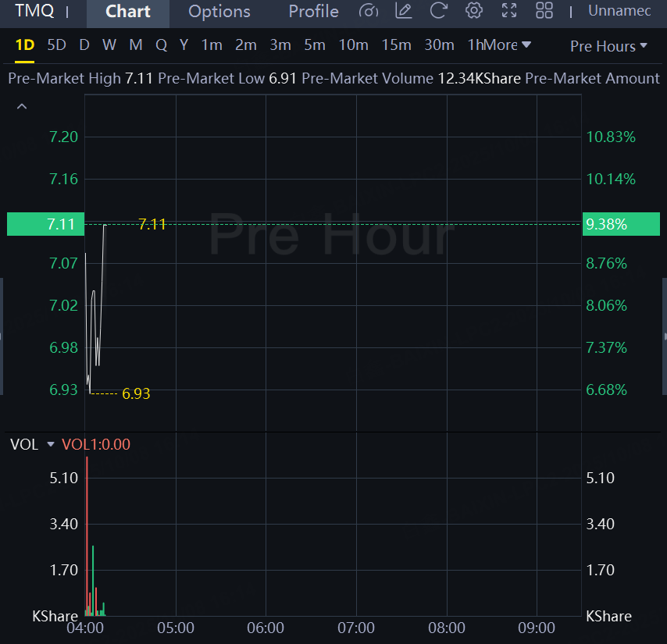Image resolution: width=667 pixels, height=644 pixels.
Task: Expand chart to fullscreen
Action: click(509, 11)
